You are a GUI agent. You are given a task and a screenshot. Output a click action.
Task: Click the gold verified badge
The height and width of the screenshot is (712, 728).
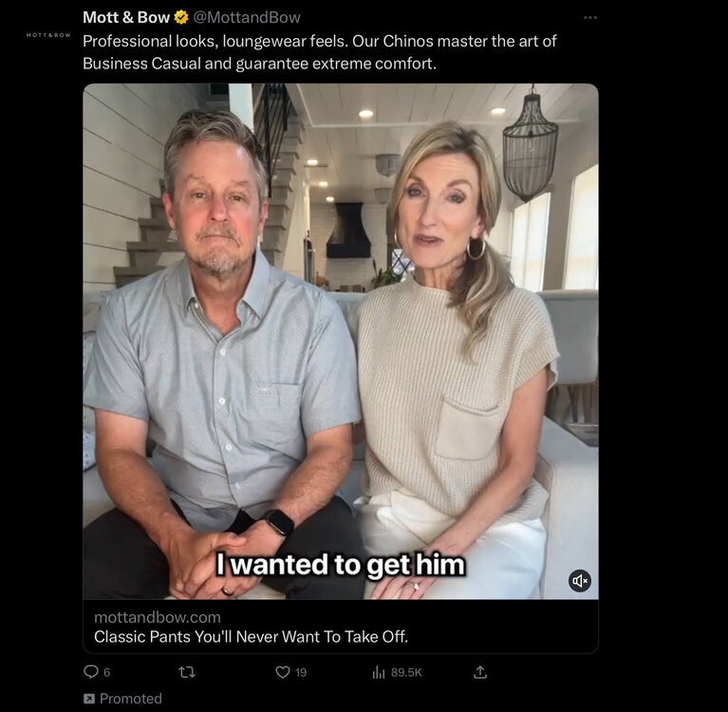pos(181,17)
